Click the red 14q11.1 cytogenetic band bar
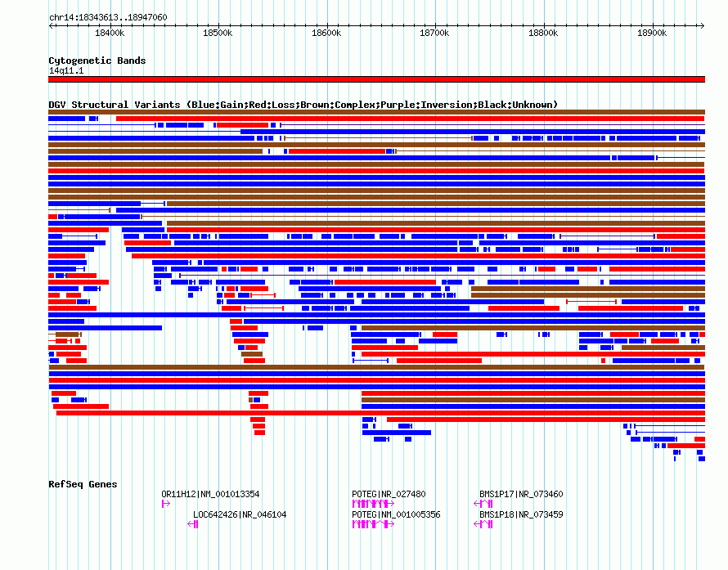Viewport: 728px width, 570px height. tap(376, 79)
